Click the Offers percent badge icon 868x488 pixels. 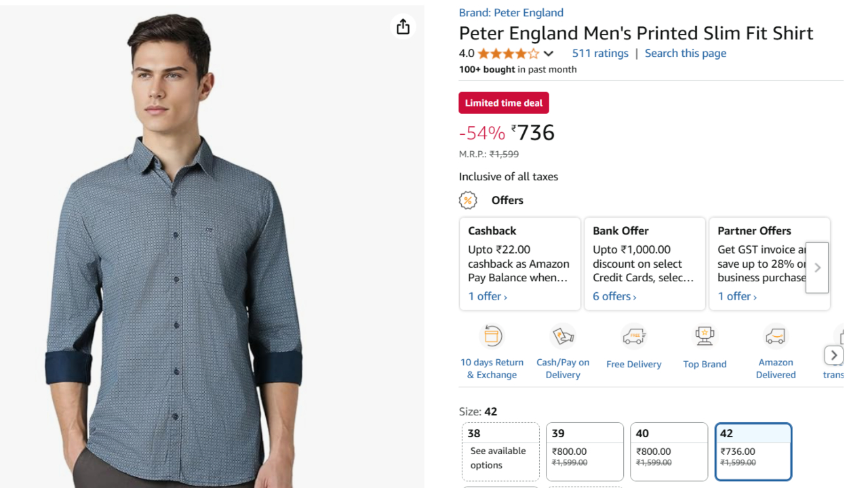point(468,201)
